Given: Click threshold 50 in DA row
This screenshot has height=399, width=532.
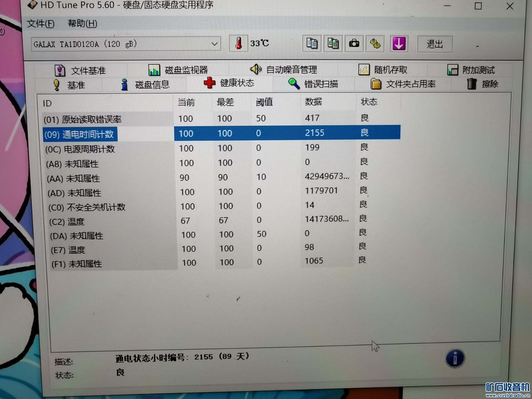Looking at the screenshot, I should point(262,234).
